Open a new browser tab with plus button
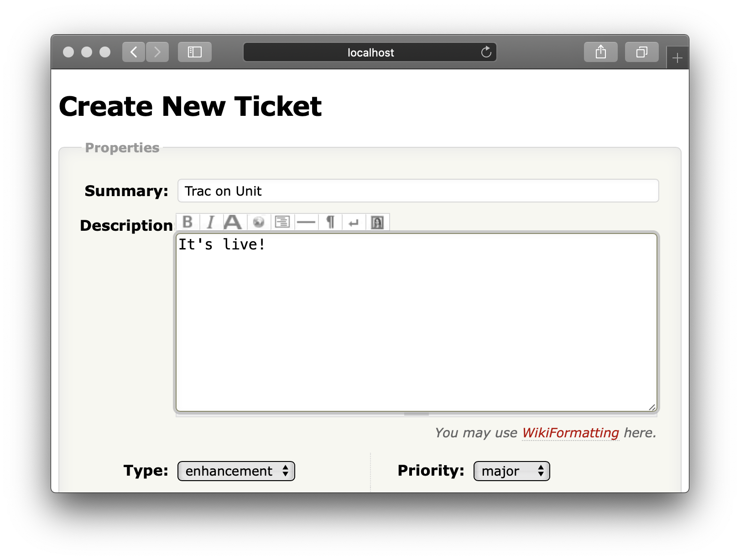This screenshot has height=560, width=740. [x=677, y=58]
